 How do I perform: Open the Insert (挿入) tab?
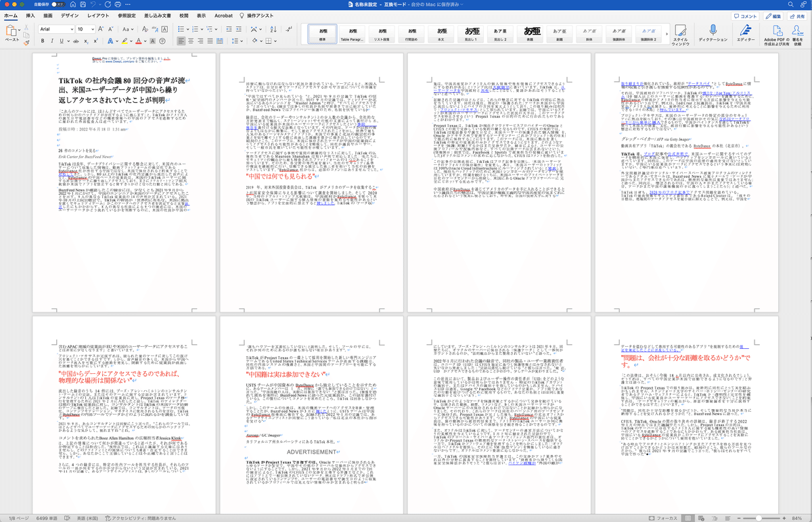pyautogui.click(x=30, y=15)
